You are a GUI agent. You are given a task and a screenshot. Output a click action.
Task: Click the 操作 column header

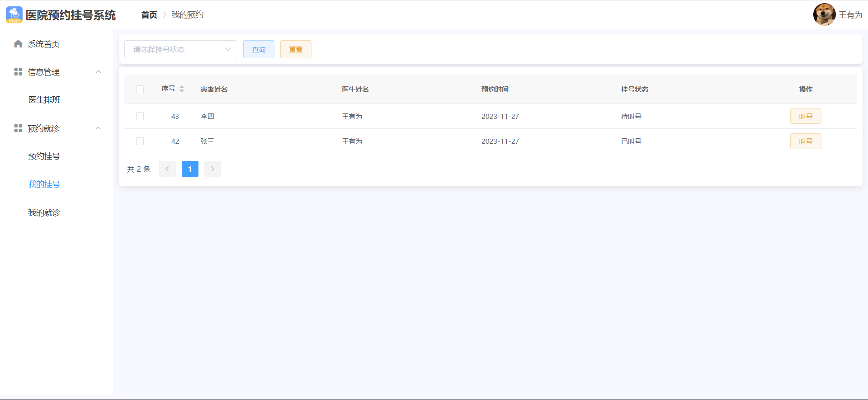(806, 89)
